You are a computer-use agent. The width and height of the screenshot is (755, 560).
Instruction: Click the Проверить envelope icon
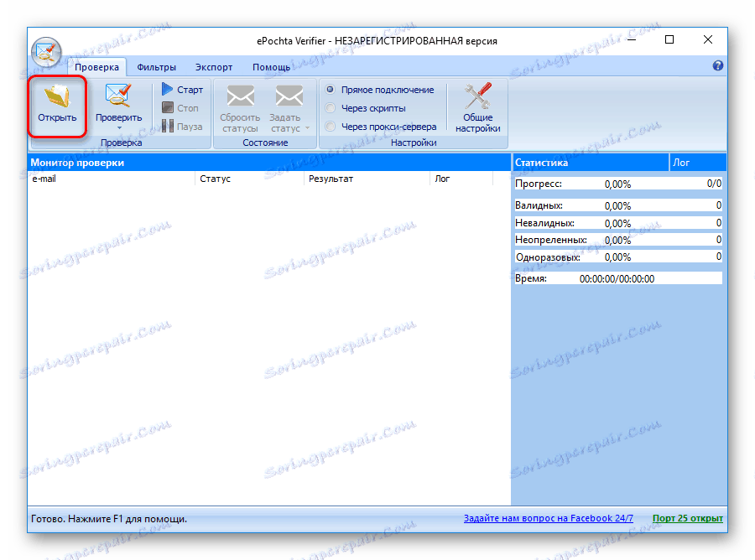(x=118, y=96)
